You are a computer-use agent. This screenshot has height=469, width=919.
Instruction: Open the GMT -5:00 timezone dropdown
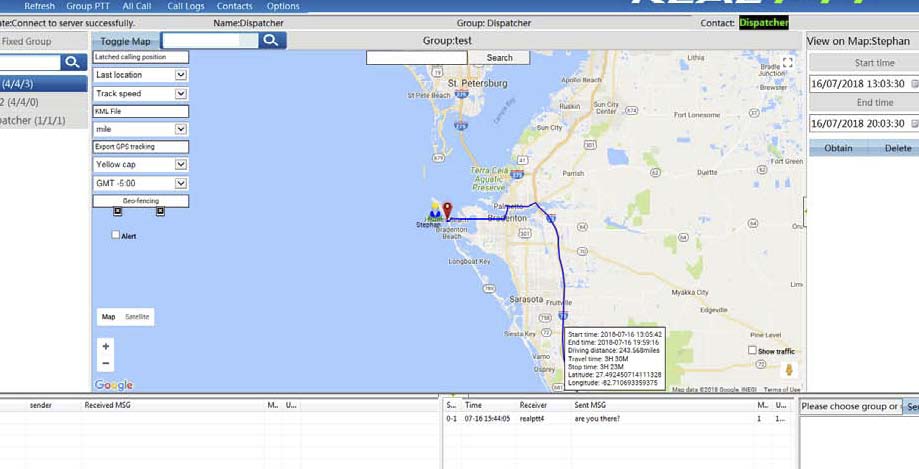click(x=181, y=183)
